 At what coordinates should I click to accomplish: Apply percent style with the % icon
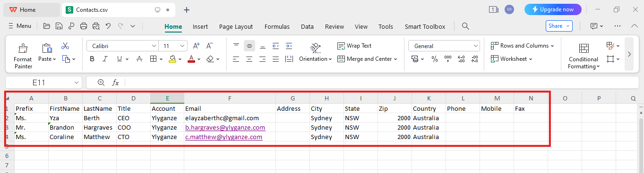tap(435, 59)
